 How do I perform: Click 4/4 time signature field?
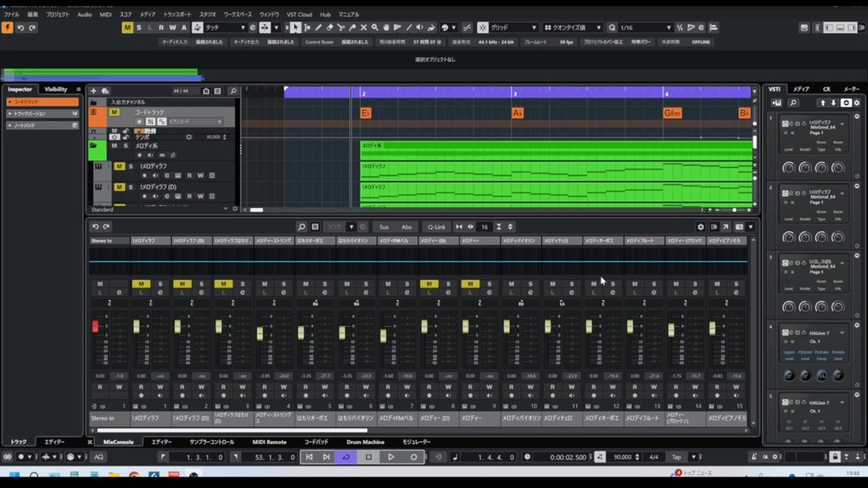[x=654, y=457]
